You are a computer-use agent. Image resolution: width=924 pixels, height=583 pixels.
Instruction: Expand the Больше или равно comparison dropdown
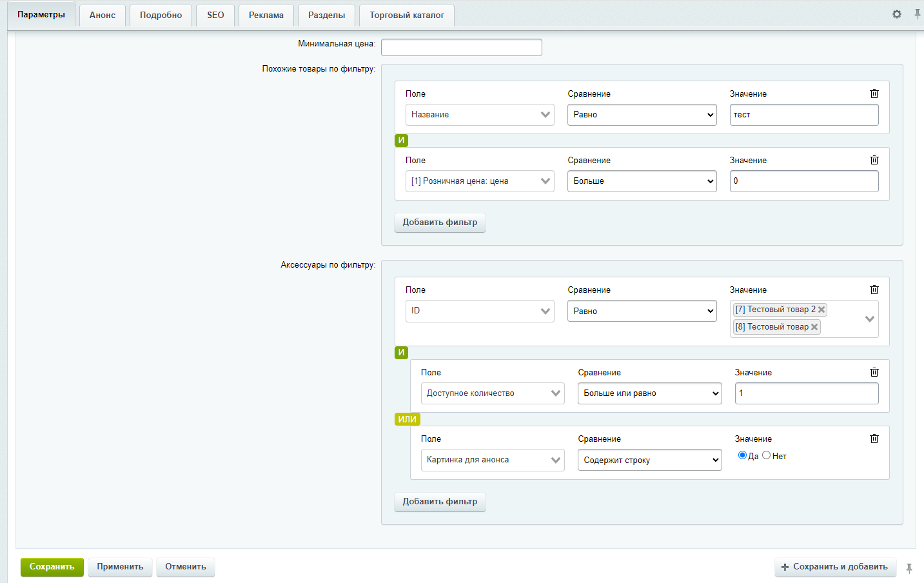point(649,393)
